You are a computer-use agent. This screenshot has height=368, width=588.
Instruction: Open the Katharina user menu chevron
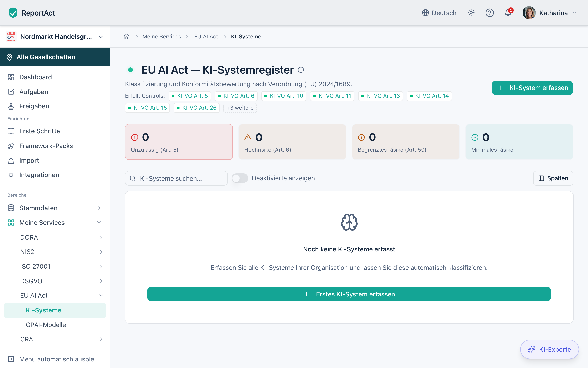point(574,13)
